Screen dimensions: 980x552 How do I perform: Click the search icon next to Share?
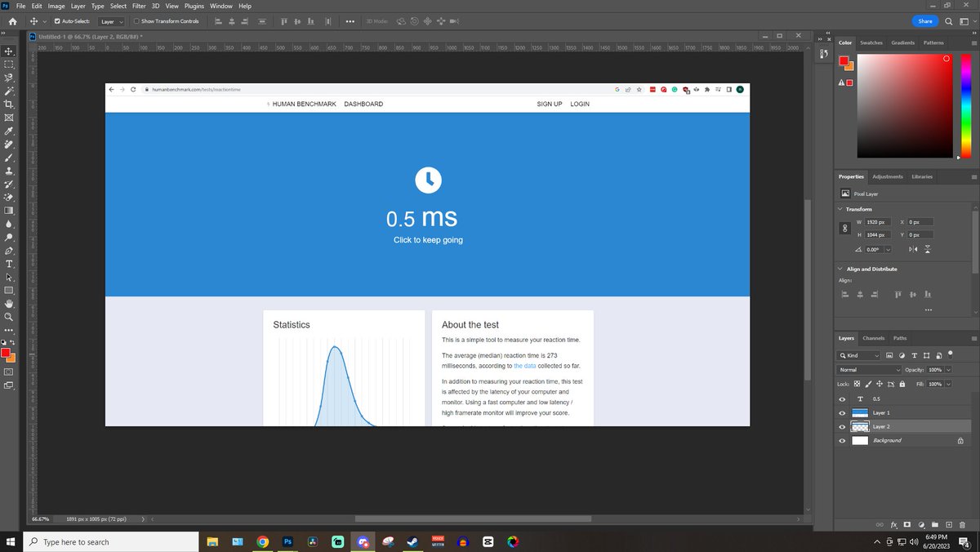(949, 21)
